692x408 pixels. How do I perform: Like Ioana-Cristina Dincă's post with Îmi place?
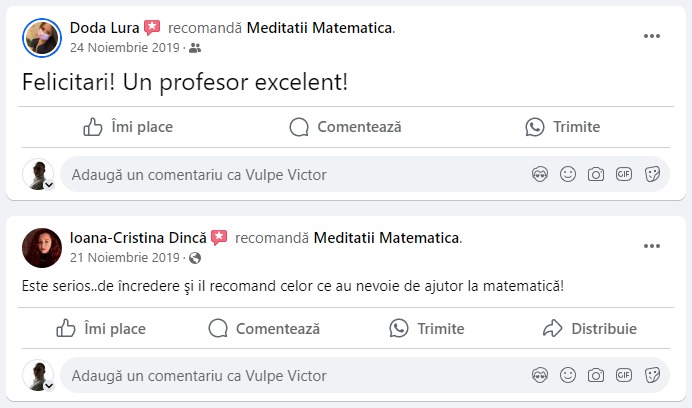click(x=100, y=328)
